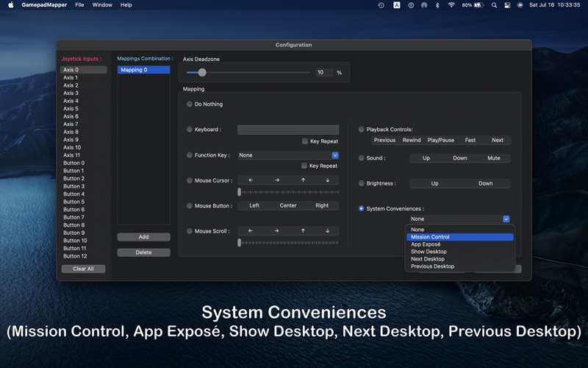
Task: Open the Window menu
Action: pyautogui.click(x=102, y=5)
